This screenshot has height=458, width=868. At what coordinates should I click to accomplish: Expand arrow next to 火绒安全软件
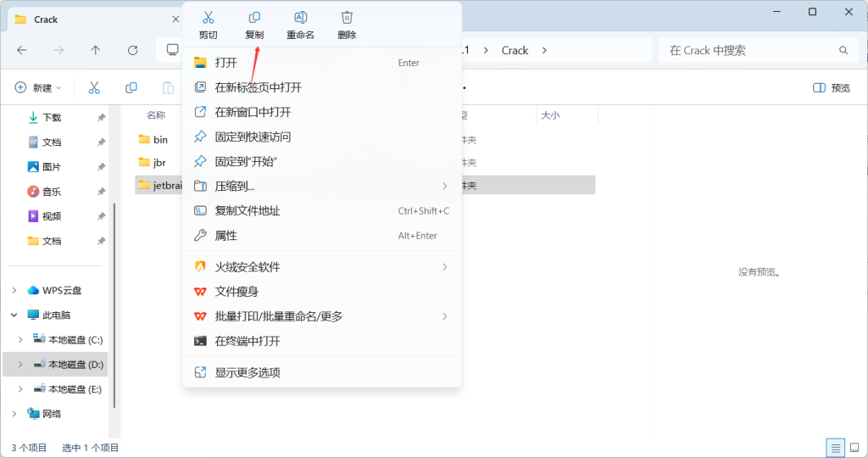coord(444,267)
